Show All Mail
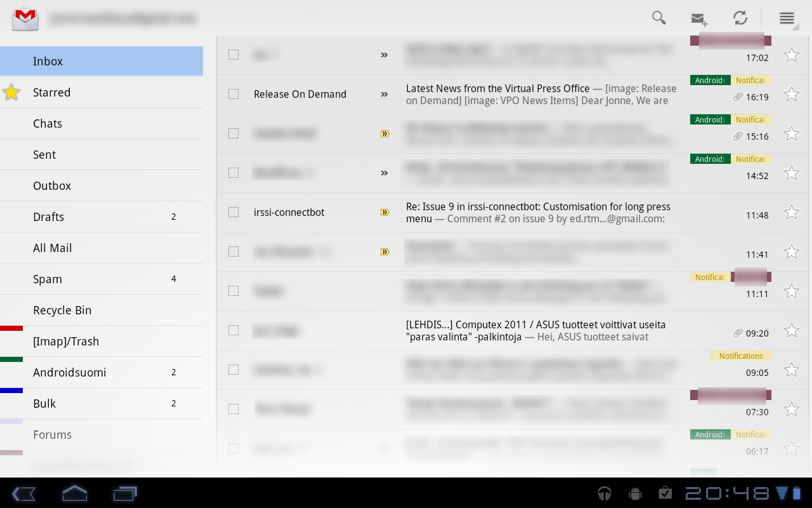The image size is (812, 508). tap(101, 248)
